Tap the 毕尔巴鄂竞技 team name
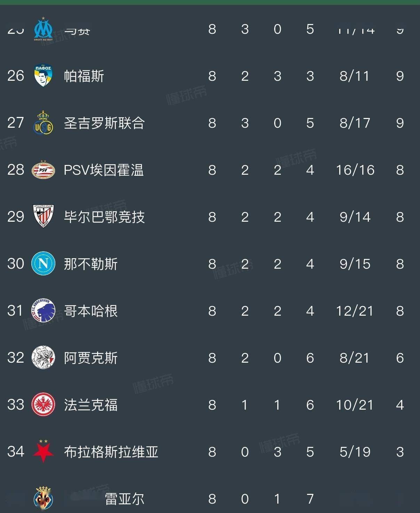Viewport: 420px width, 513px height. coord(104,217)
